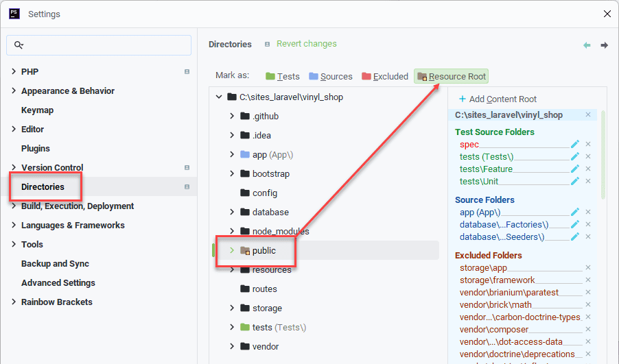Click Add Content Root button
Screen dimensions: 619x364
[x=498, y=99]
